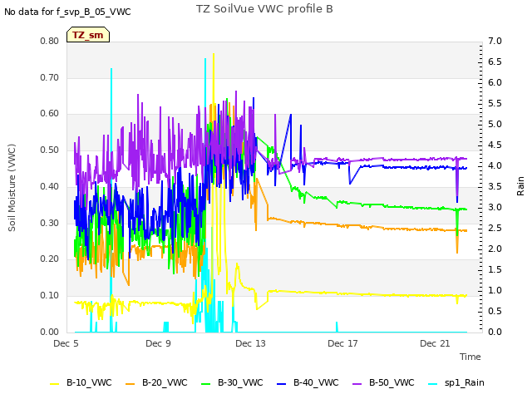Click the Dec 9 x-axis tick label

(158, 343)
